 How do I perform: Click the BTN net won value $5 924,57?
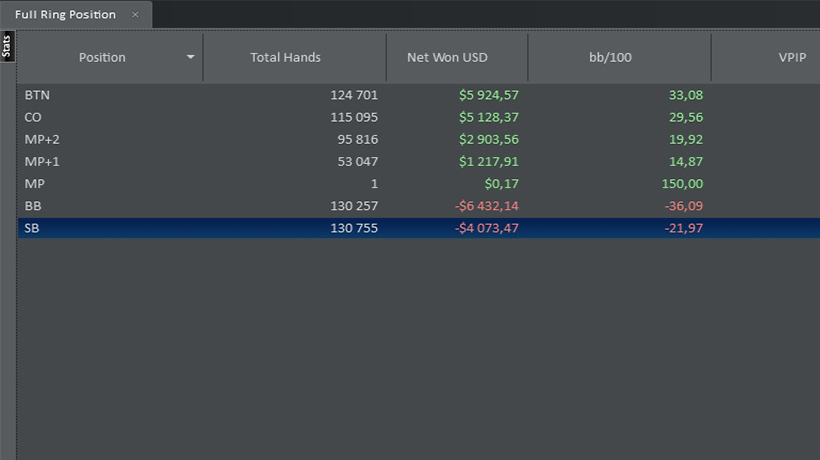point(489,95)
